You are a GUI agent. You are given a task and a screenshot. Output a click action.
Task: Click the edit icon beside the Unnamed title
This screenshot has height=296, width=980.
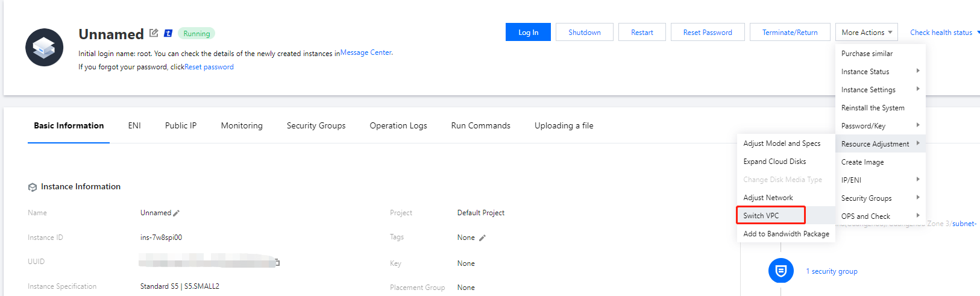click(x=154, y=33)
